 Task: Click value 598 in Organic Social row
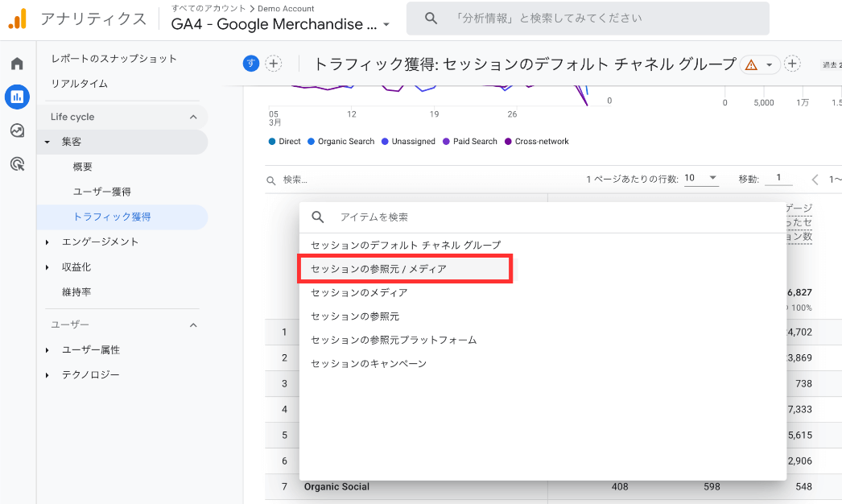coord(712,487)
